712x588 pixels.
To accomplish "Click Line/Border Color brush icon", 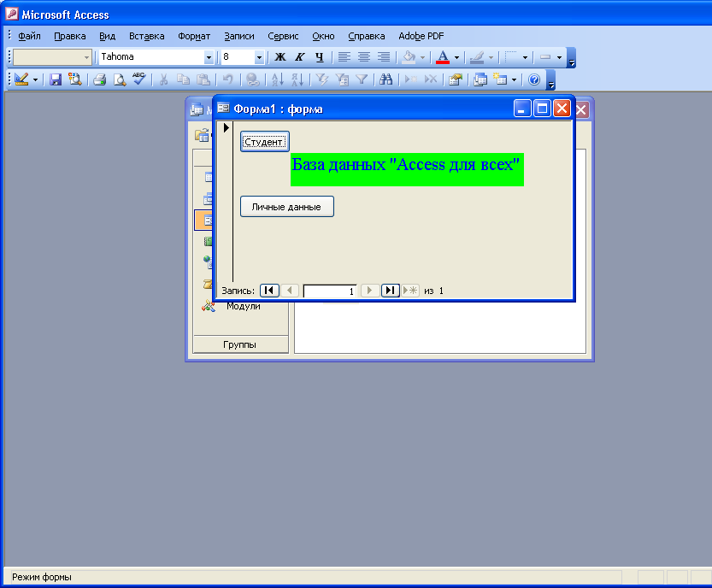I will (x=477, y=56).
